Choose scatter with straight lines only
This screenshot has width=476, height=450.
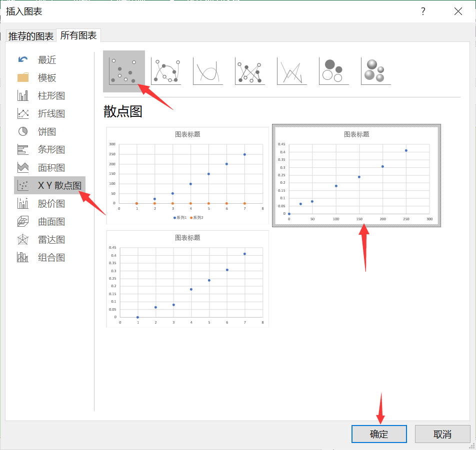pos(291,71)
